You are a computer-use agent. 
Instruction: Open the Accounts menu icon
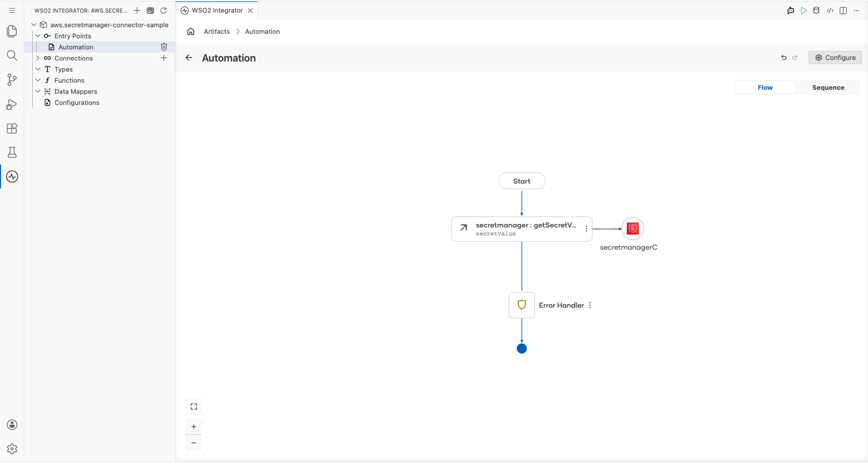click(x=12, y=425)
